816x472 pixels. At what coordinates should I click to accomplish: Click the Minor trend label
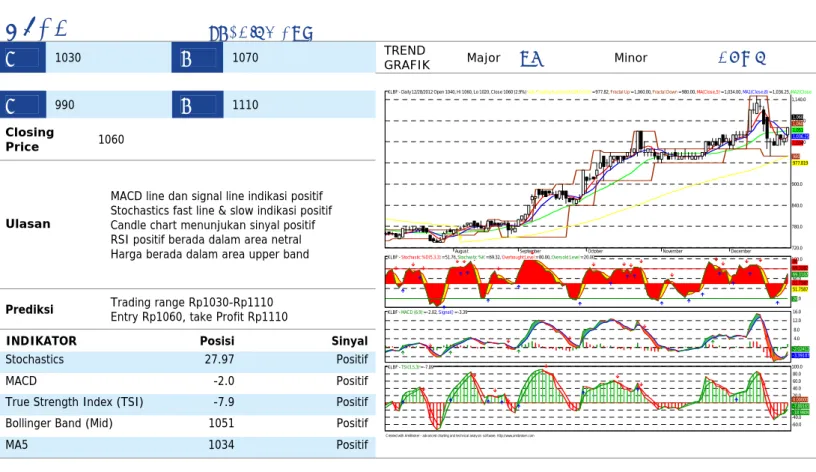click(631, 58)
